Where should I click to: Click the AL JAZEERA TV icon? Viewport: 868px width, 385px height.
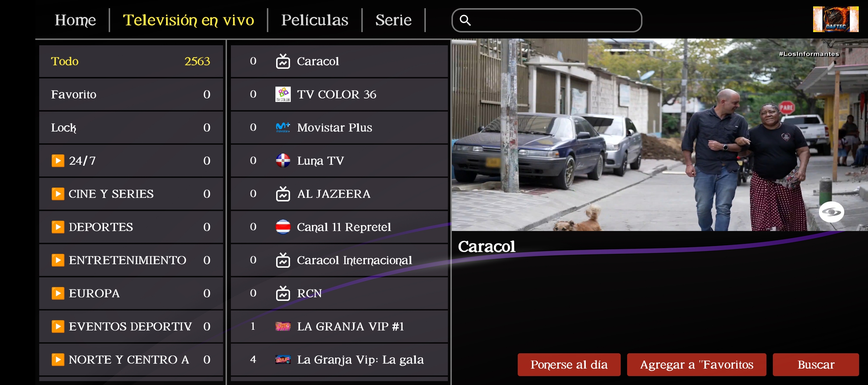click(x=283, y=194)
